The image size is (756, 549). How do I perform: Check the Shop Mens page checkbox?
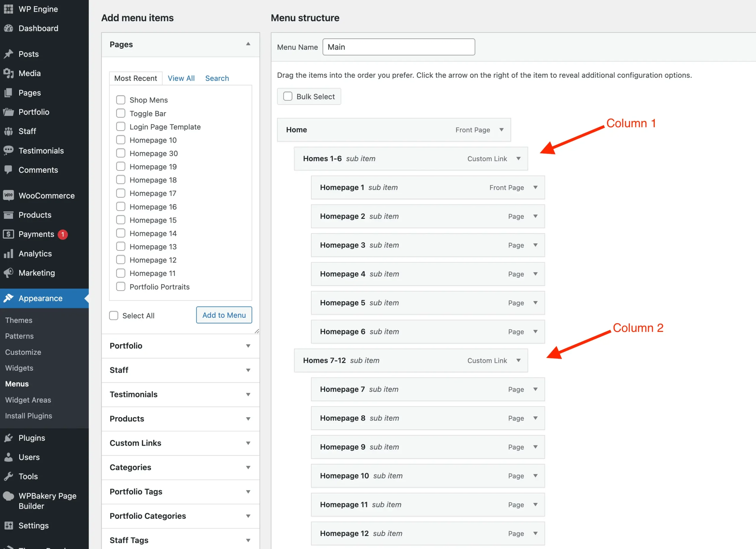(121, 100)
